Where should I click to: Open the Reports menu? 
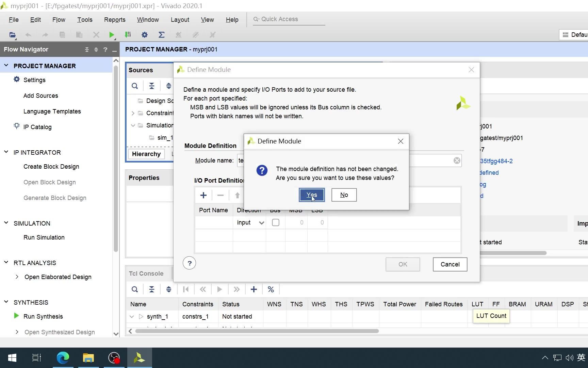pos(115,20)
